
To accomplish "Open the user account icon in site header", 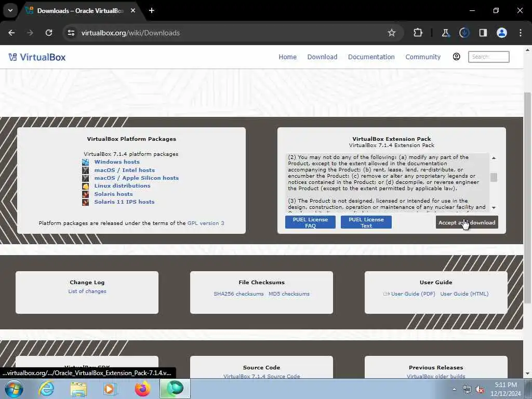I will tap(456, 57).
